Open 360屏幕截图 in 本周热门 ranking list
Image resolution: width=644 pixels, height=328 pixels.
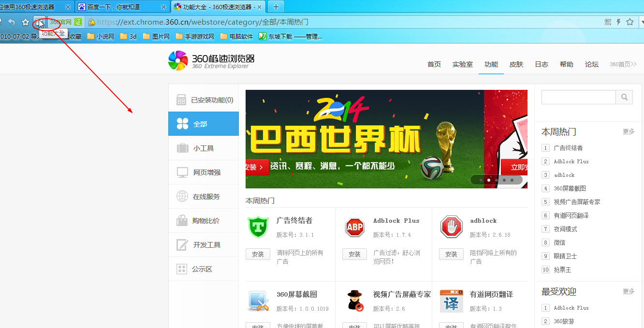570,188
